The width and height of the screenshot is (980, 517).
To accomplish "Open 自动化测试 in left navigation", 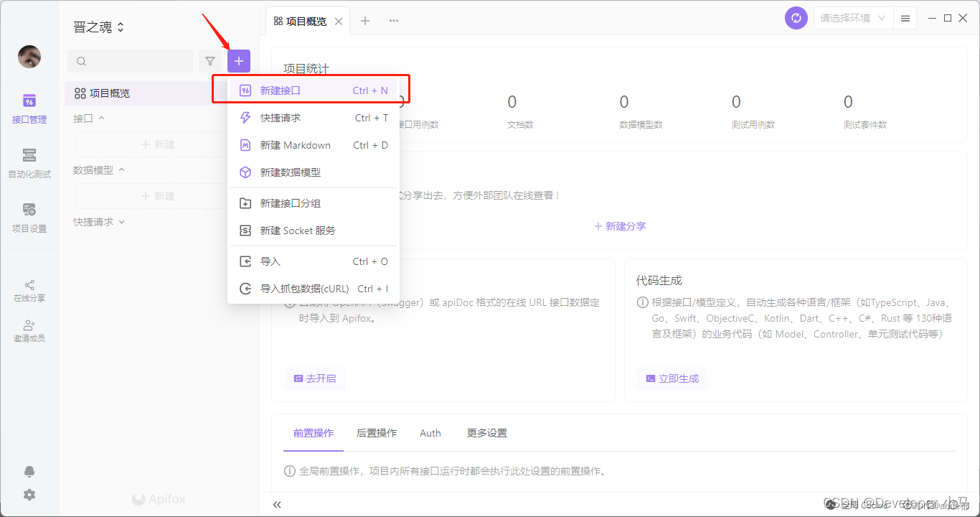I will pos(29,163).
